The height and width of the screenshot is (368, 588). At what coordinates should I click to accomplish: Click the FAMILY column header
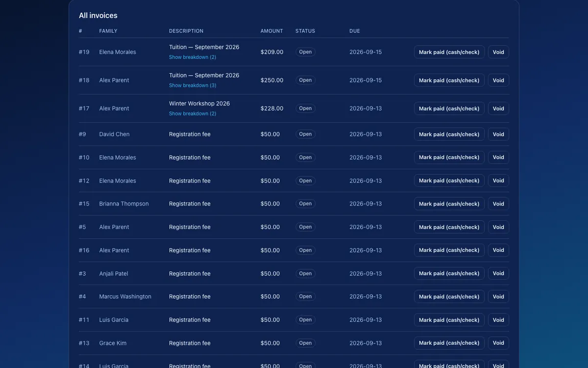108,31
